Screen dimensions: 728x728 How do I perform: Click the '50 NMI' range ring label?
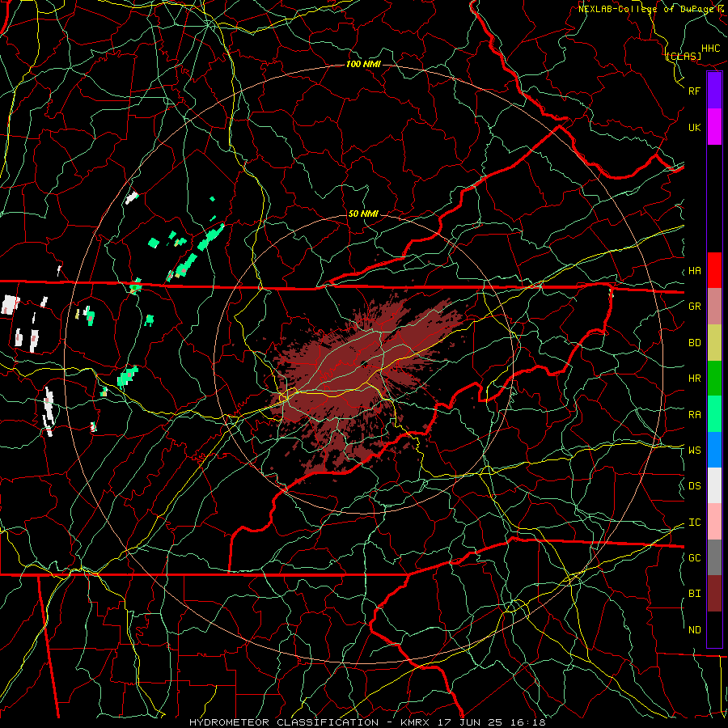[x=363, y=214]
